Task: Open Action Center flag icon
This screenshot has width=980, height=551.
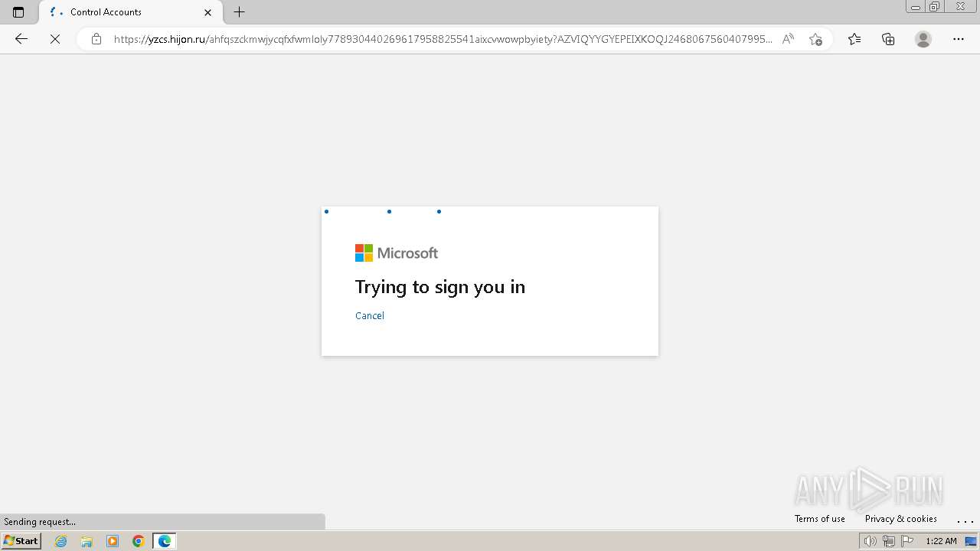Action: click(x=908, y=541)
